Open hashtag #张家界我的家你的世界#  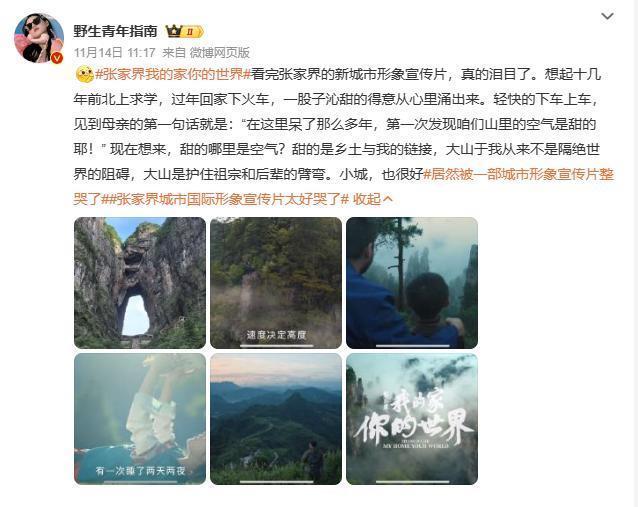173,74
